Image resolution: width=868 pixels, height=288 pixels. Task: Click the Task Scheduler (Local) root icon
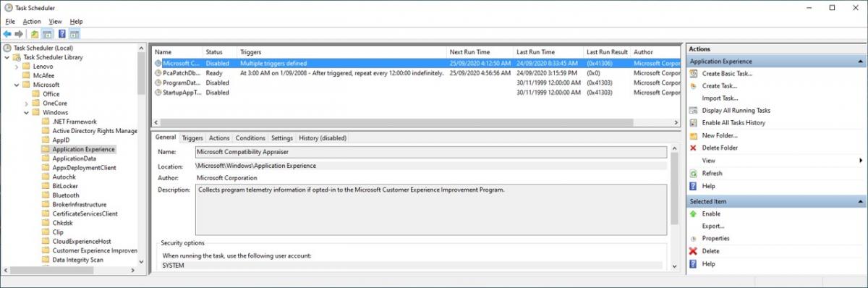pos(8,48)
